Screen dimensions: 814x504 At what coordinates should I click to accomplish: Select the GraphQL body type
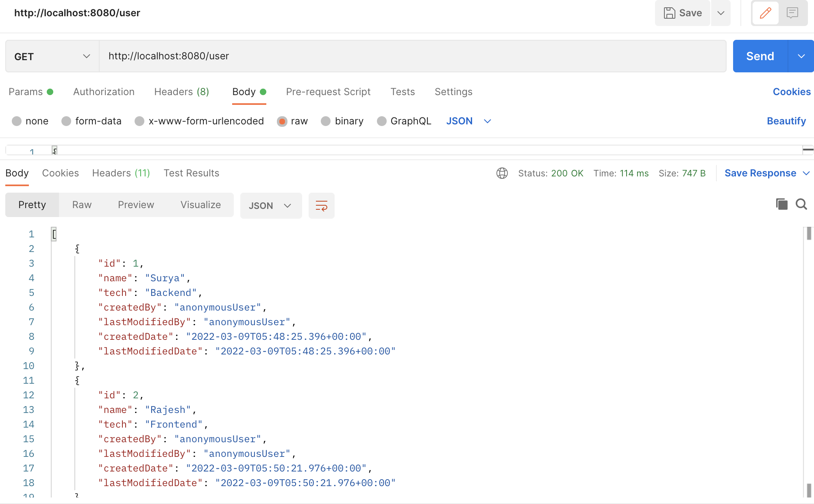381,121
